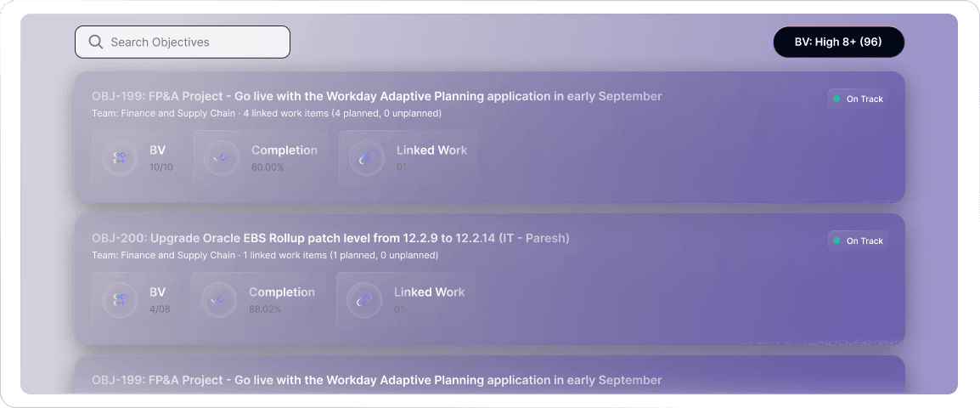The width and height of the screenshot is (980, 408).
Task: Click the Completion double-check icon showing 80.00%
Action: 222,158
